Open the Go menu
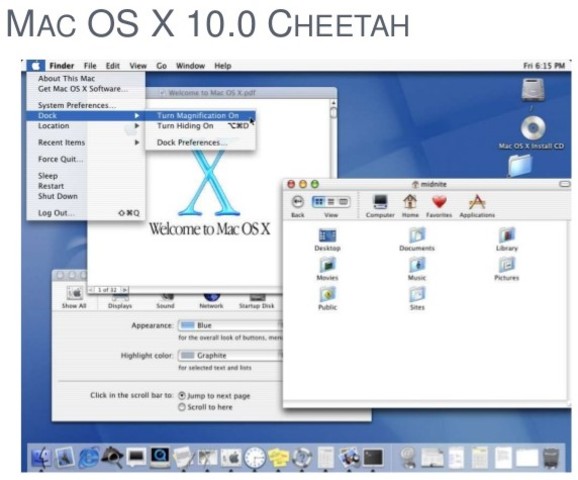Screen dimensions: 578x480 (x=161, y=66)
